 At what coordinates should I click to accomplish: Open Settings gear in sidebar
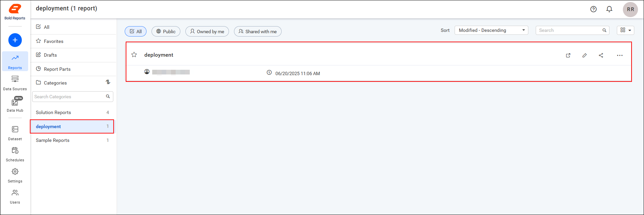(x=15, y=175)
